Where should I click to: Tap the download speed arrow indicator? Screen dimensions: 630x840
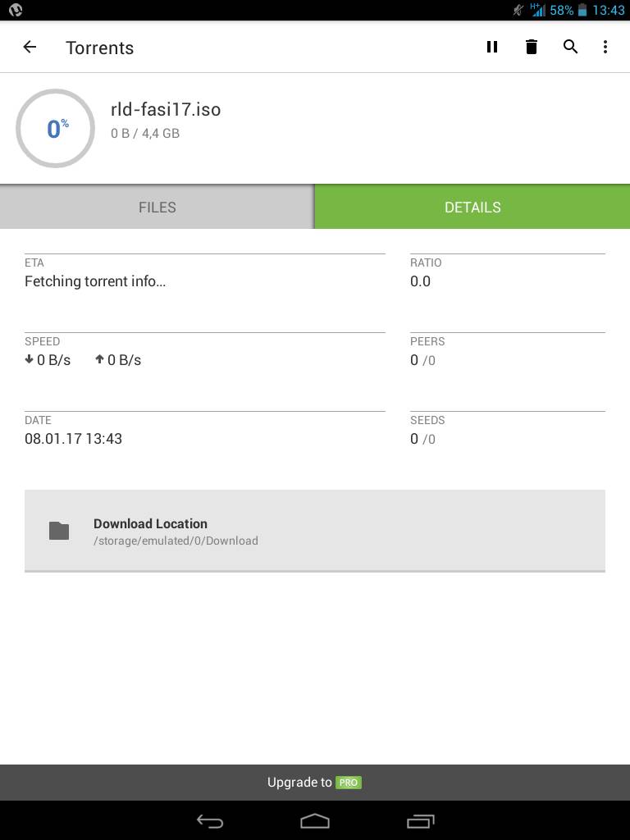pyautogui.click(x=29, y=359)
